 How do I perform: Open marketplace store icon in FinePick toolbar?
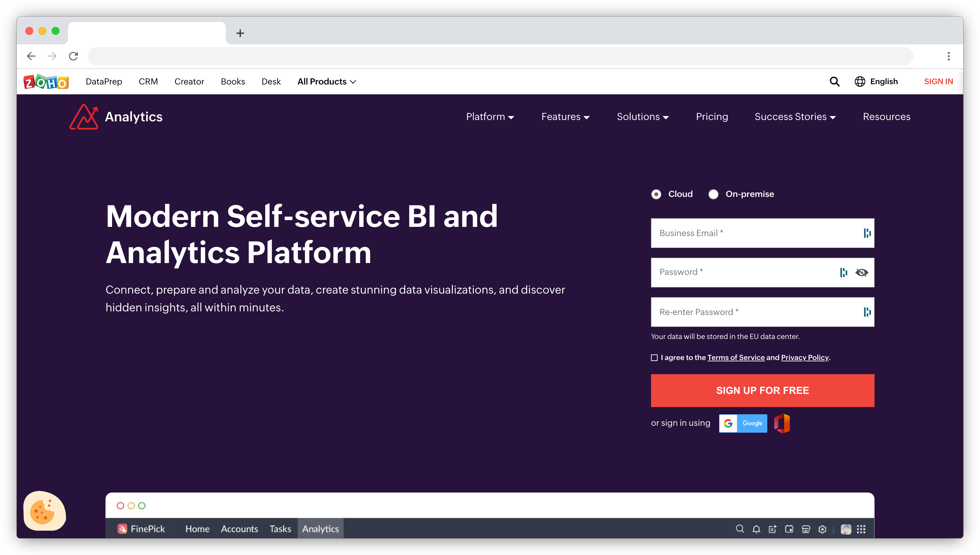click(x=805, y=529)
